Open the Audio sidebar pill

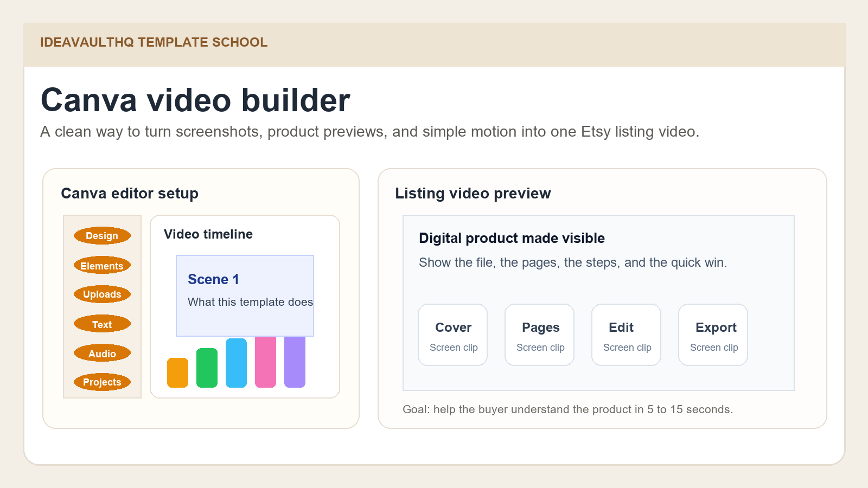coord(102,354)
